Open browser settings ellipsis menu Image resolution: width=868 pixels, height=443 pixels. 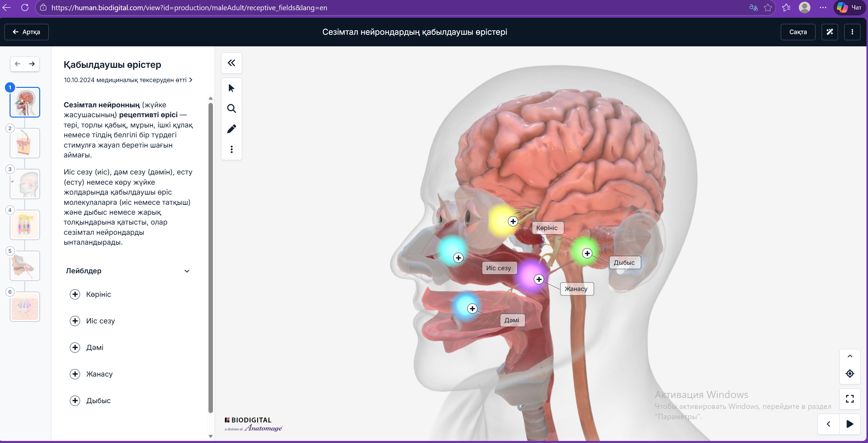(x=823, y=7)
